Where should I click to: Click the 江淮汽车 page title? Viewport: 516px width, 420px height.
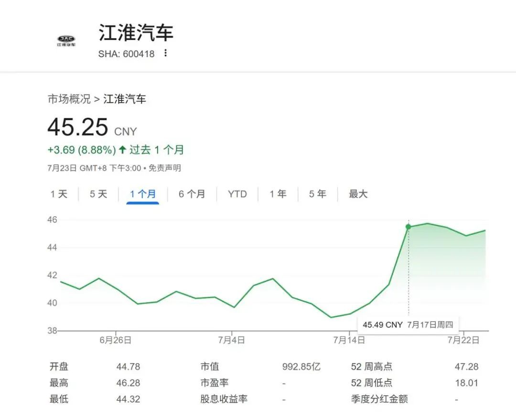pos(136,32)
